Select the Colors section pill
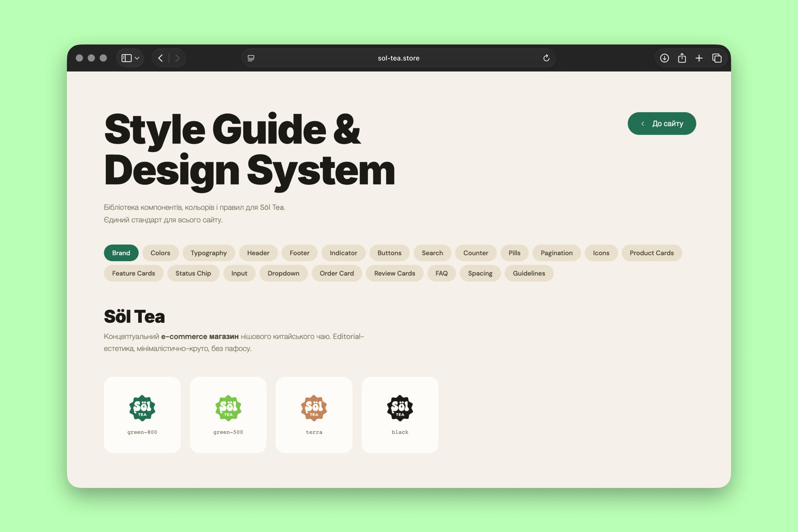This screenshot has height=532, width=798. pyautogui.click(x=160, y=253)
